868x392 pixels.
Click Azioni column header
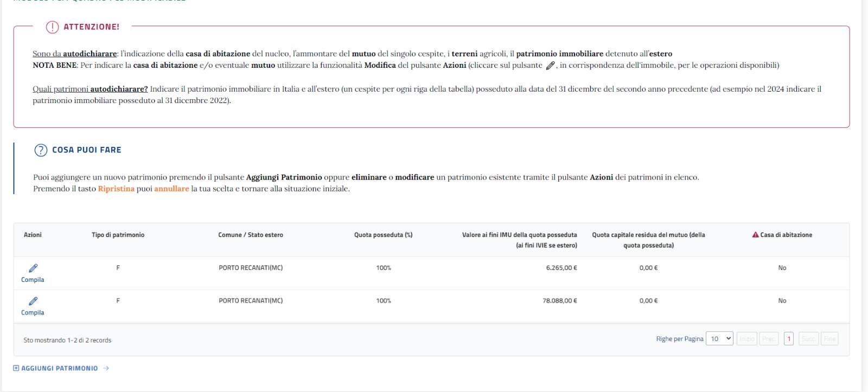33,235
